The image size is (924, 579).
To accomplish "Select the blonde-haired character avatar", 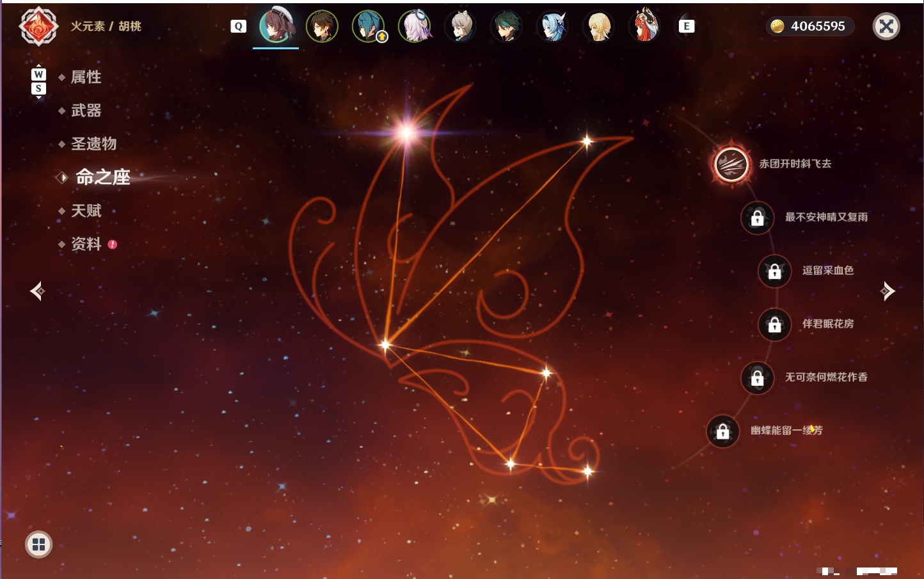I will point(599,26).
